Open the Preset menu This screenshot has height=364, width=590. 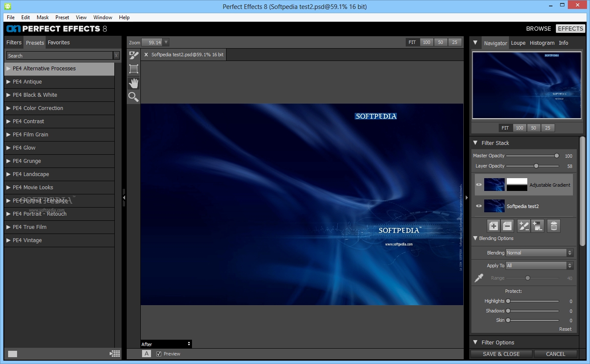point(62,17)
